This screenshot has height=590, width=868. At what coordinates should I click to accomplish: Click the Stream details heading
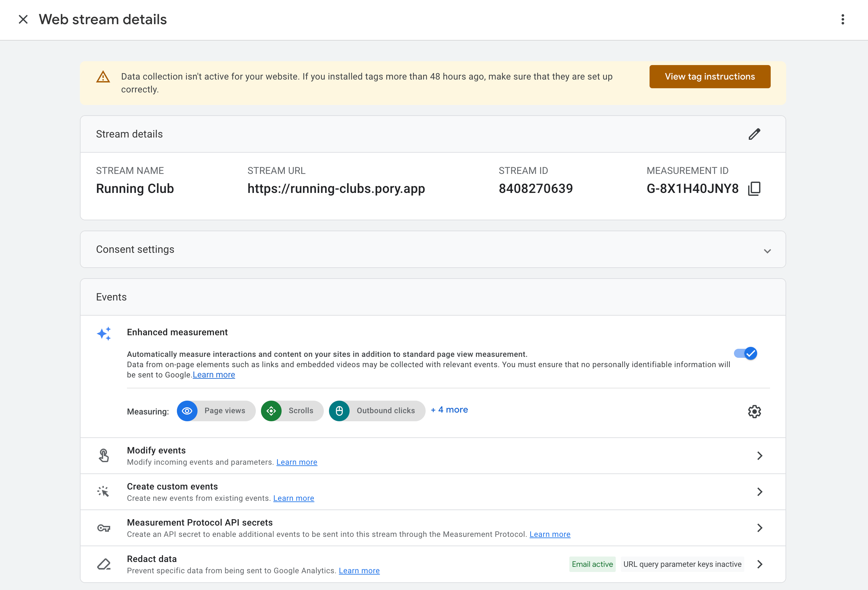pyautogui.click(x=129, y=134)
